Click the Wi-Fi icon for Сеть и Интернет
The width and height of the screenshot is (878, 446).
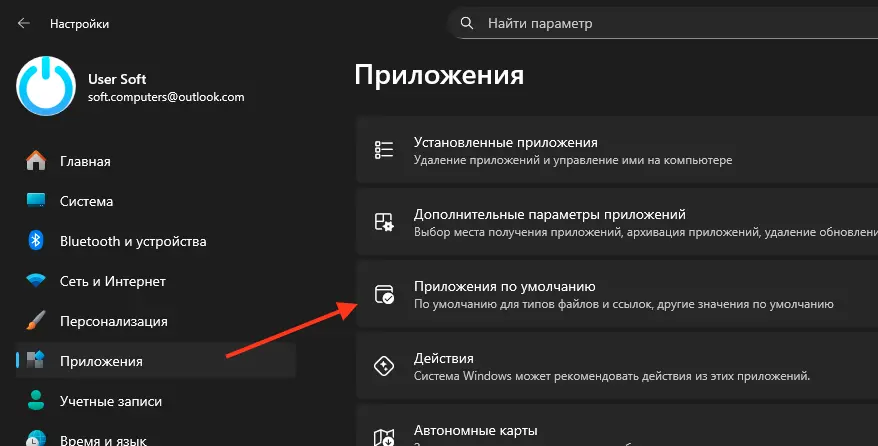point(36,280)
